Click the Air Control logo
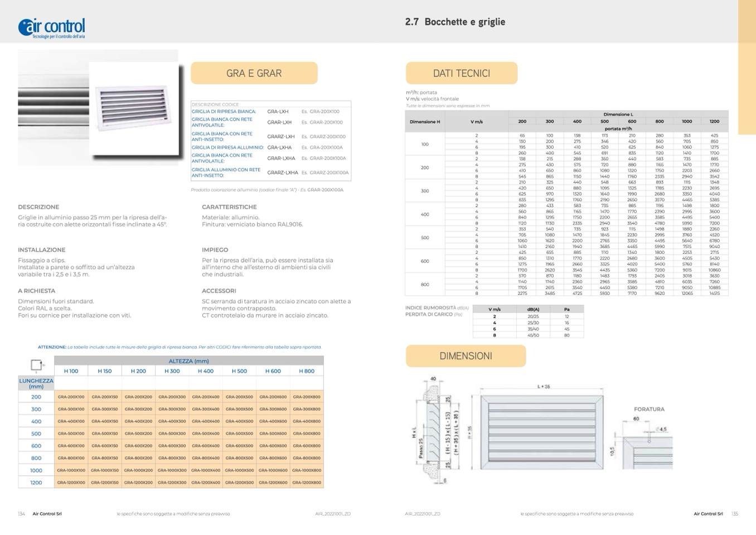The width and height of the screenshot is (756, 535). coord(52,27)
